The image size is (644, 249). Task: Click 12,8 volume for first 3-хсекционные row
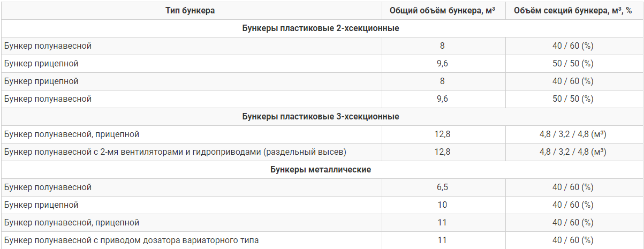point(442,134)
